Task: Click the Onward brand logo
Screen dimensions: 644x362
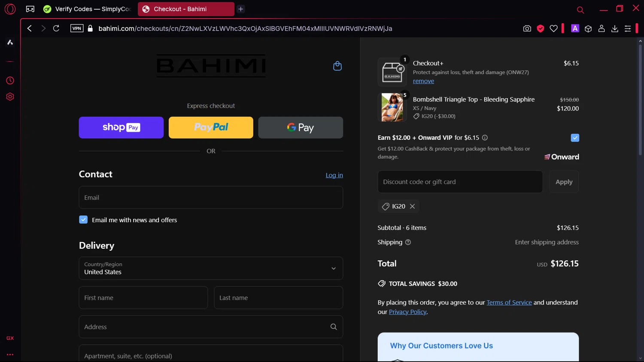Action: click(562, 157)
